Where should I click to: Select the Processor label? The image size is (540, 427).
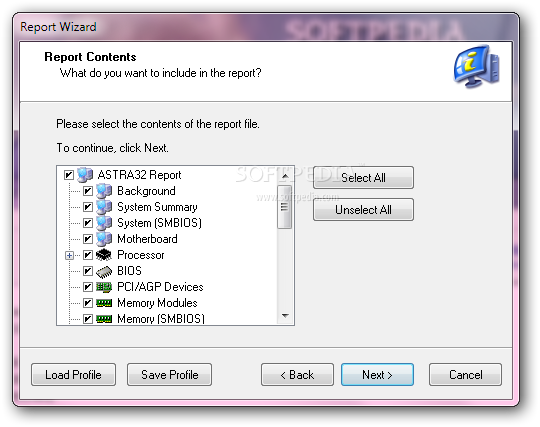(x=141, y=255)
